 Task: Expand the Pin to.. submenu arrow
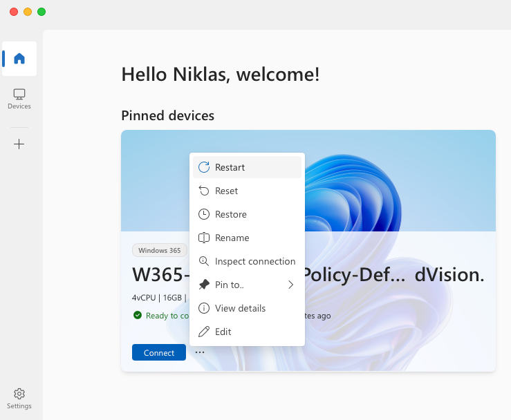coord(290,285)
